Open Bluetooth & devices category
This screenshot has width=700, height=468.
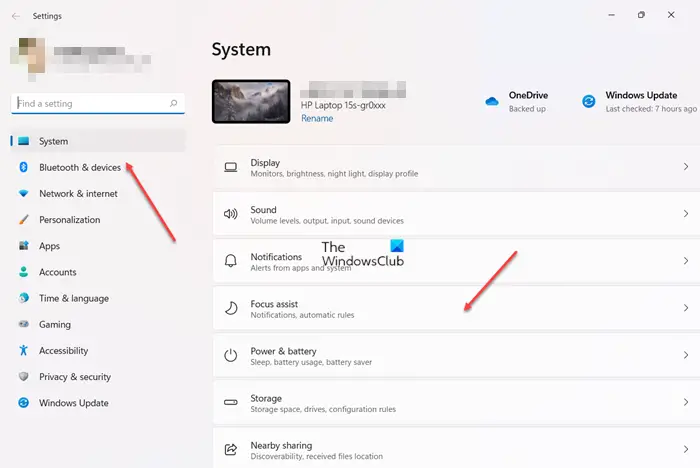tap(98, 167)
